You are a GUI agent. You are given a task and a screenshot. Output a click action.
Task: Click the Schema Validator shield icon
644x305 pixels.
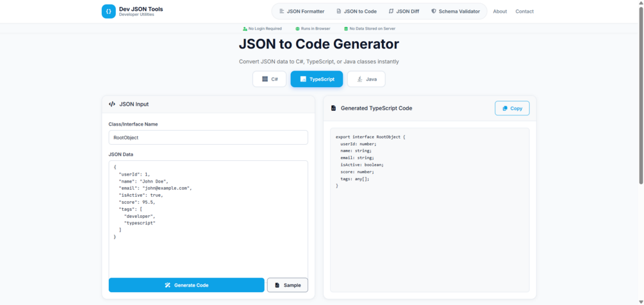[x=434, y=12]
